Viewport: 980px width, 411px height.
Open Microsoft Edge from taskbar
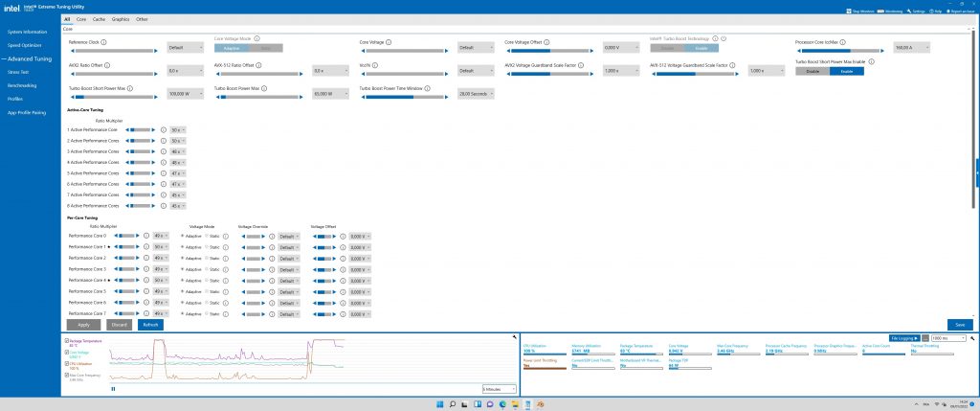coord(502,404)
